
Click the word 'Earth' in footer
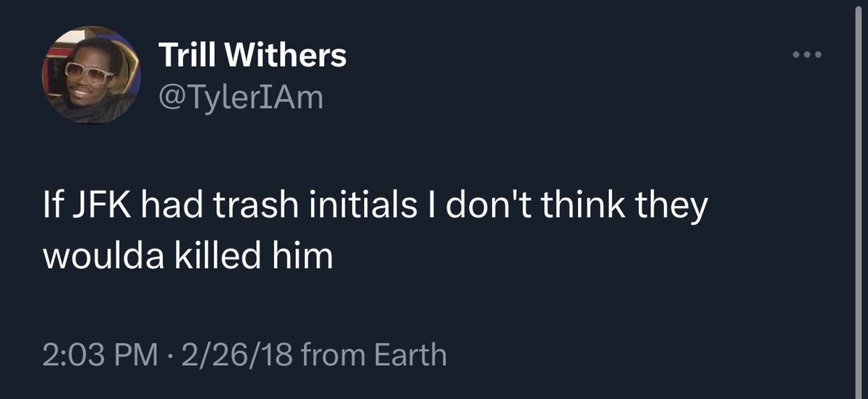point(409,355)
